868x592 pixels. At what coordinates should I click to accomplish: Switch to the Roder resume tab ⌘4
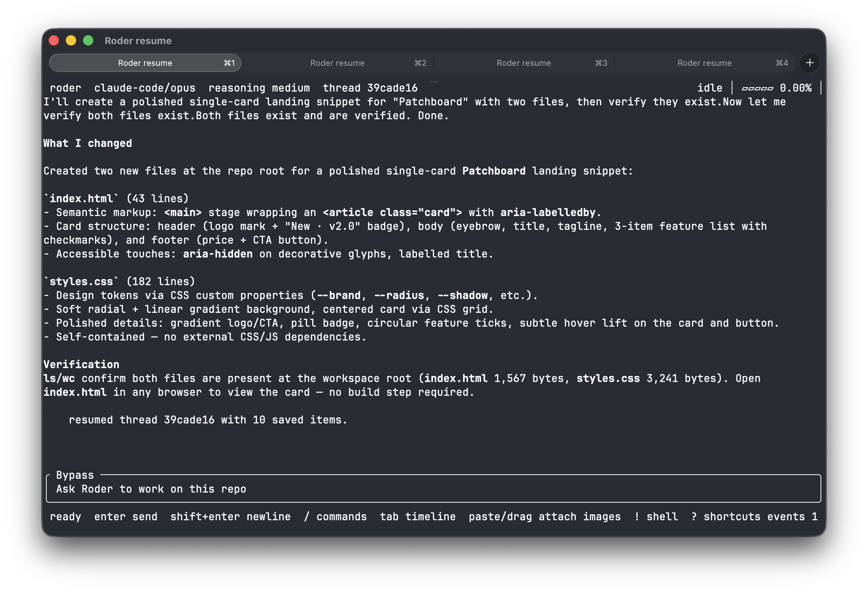[x=704, y=63]
